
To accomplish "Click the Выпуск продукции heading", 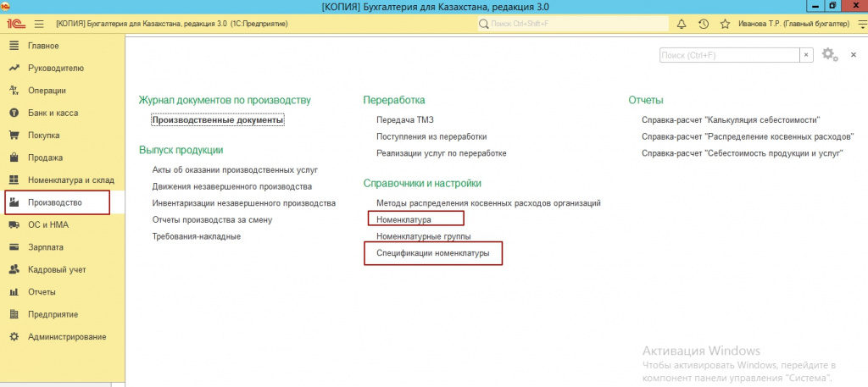I will pos(181,150).
